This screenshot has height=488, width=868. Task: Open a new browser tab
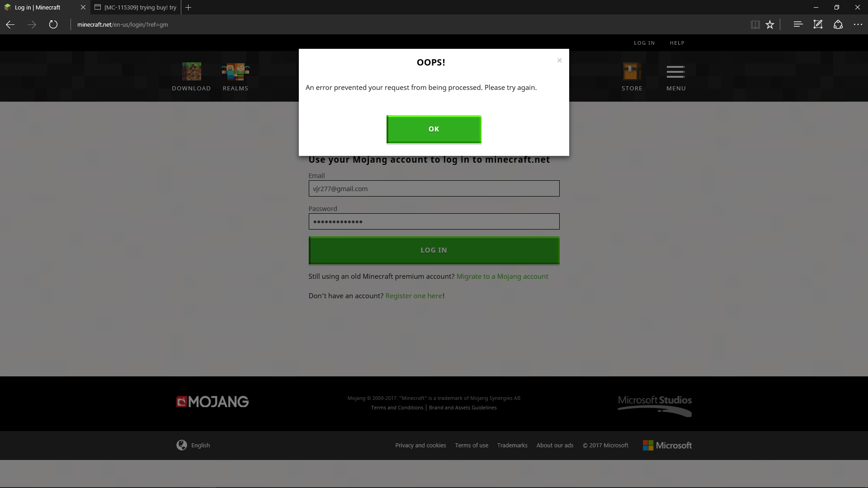[x=189, y=7]
